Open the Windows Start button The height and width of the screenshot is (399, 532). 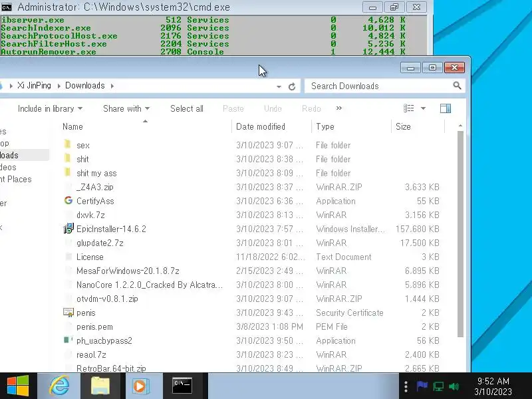(x=18, y=386)
